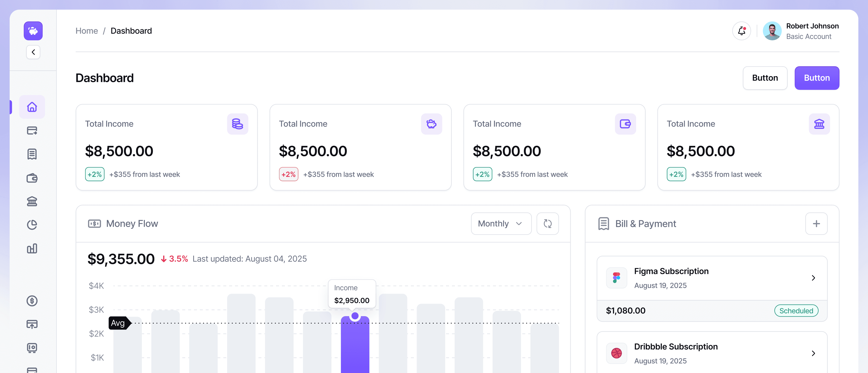Image resolution: width=868 pixels, height=373 pixels.
Task: Open the Monthly period dropdown
Action: click(501, 223)
